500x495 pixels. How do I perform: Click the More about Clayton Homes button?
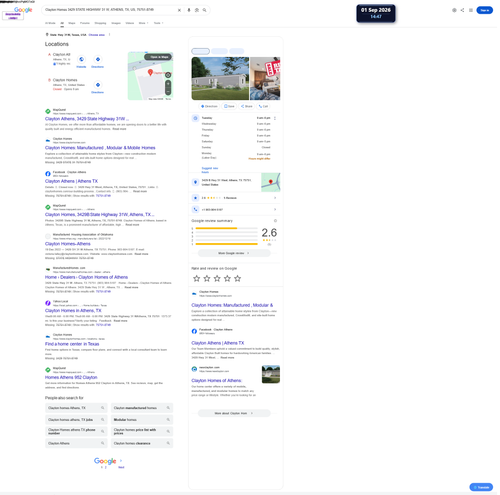[234, 413]
